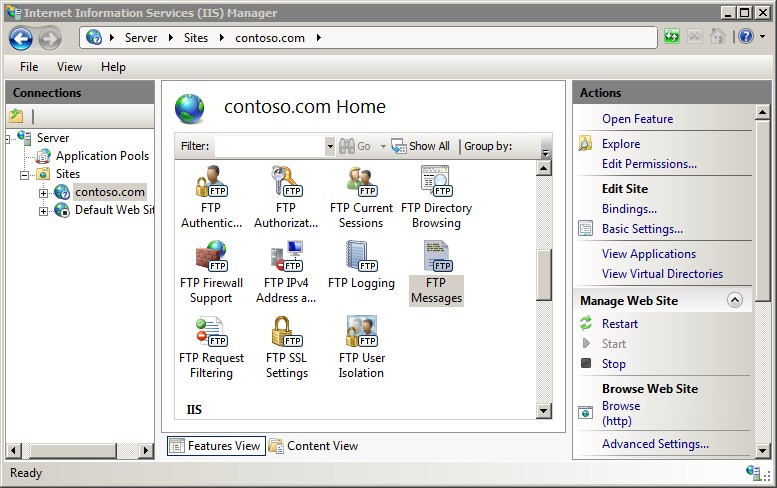Open the File menu
The image size is (777, 488).
click(x=29, y=67)
